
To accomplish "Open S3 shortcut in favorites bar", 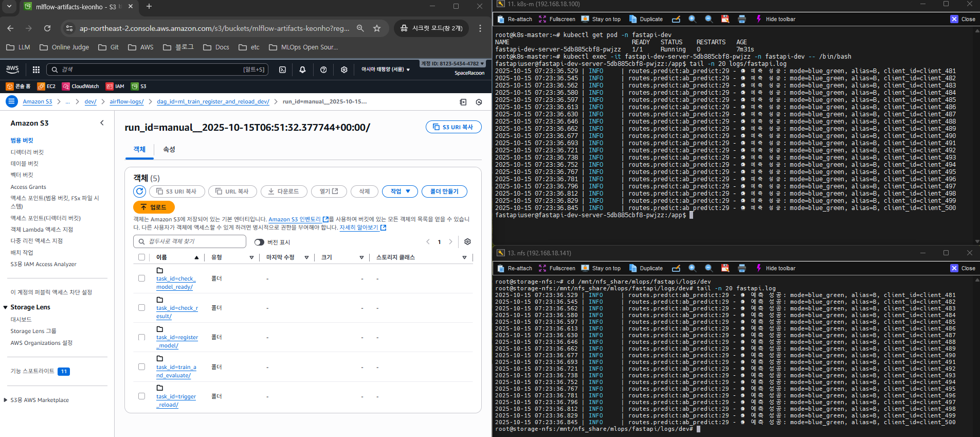I will coord(139,86).
